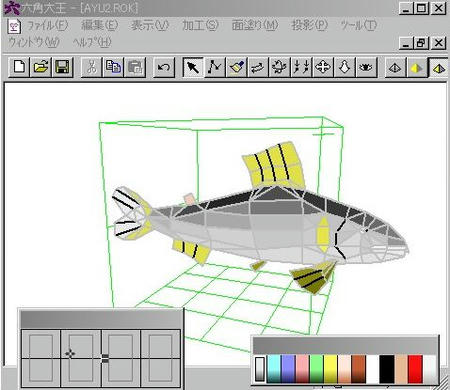
Task: Pick the pink color swatch
Action: coord(302,369)
